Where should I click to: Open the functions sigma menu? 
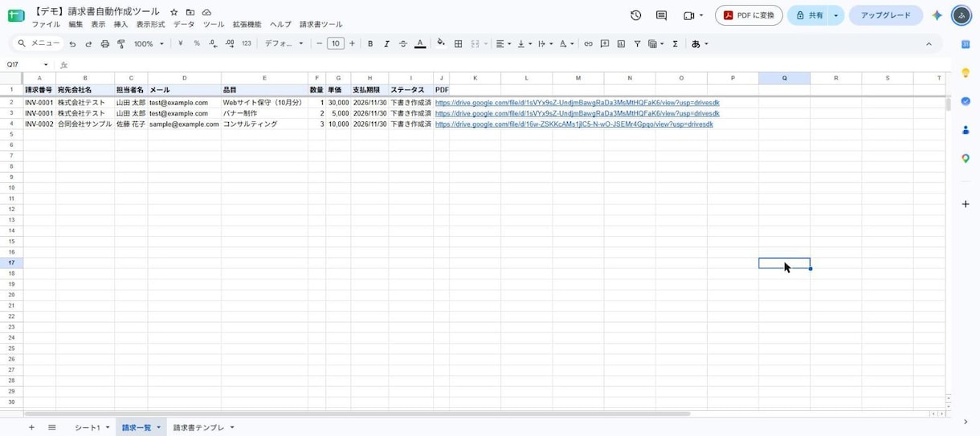tap(675, 44)
